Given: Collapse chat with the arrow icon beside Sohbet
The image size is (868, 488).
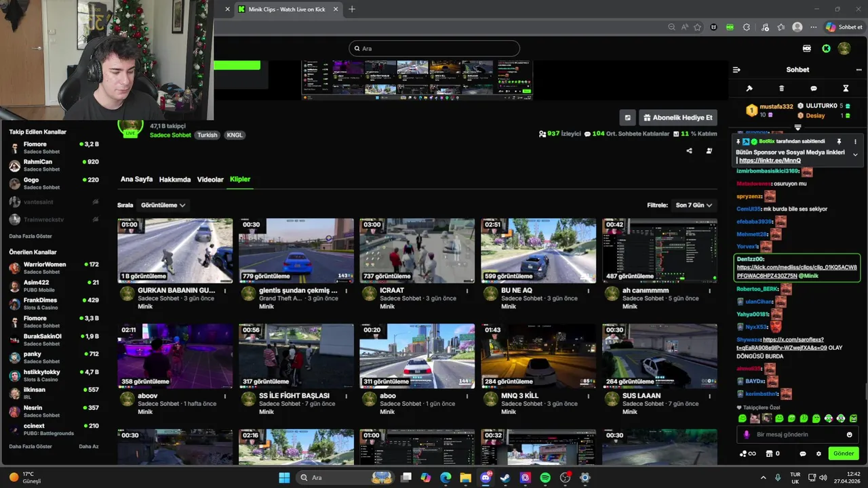Looking at the screenshot, I should [736, 69].
